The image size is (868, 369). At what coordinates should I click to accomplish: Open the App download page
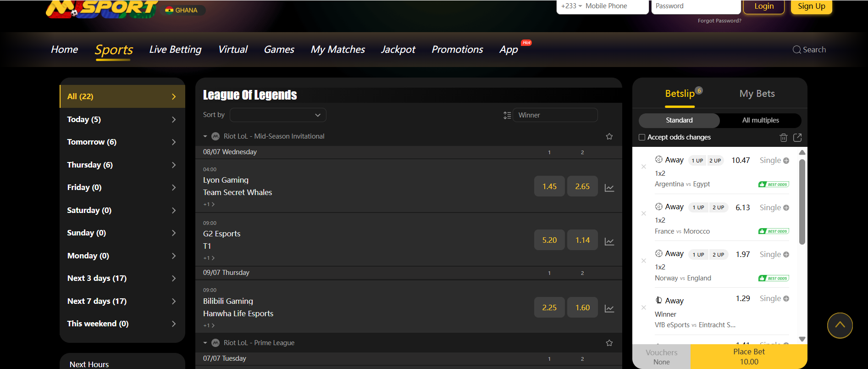point(509,50)
